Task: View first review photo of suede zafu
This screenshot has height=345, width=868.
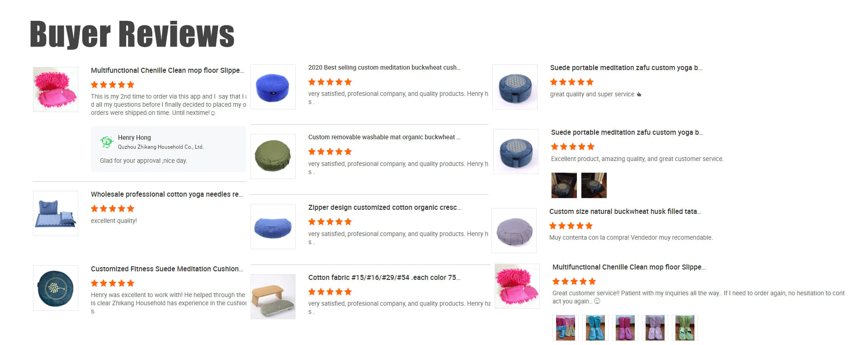Action: point(564,185)
